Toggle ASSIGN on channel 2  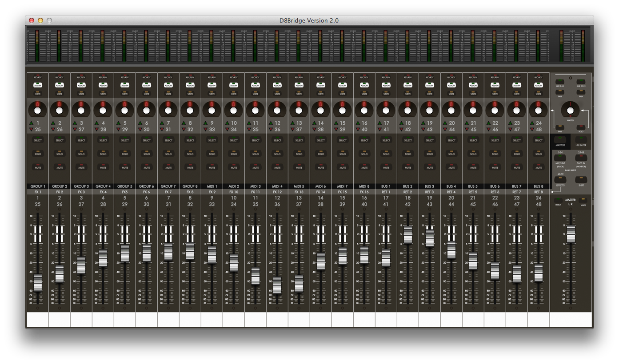60,84
